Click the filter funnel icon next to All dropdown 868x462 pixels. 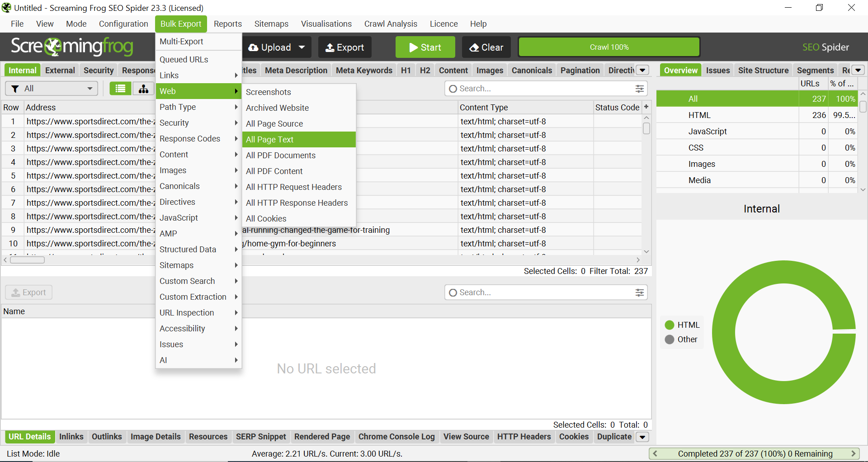(x=15, y=88)
